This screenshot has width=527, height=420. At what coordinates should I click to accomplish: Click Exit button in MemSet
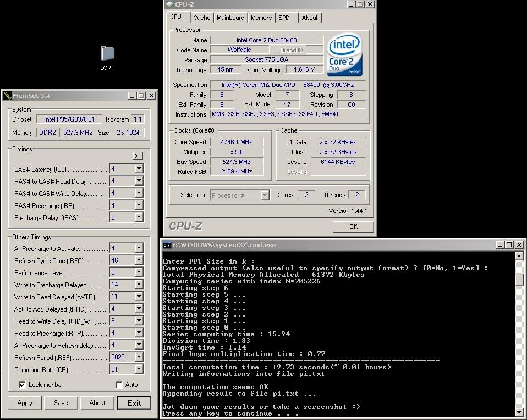134,403
